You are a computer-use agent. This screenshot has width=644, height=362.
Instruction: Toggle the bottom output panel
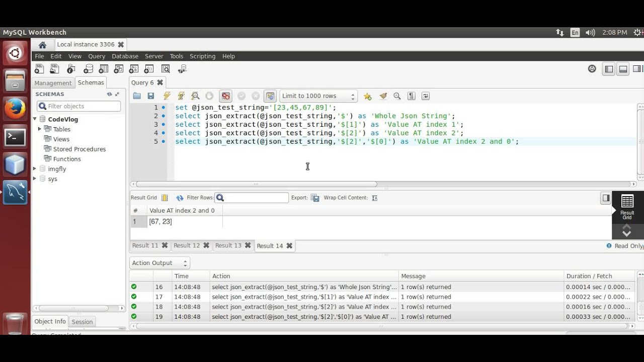coord(623,69)
